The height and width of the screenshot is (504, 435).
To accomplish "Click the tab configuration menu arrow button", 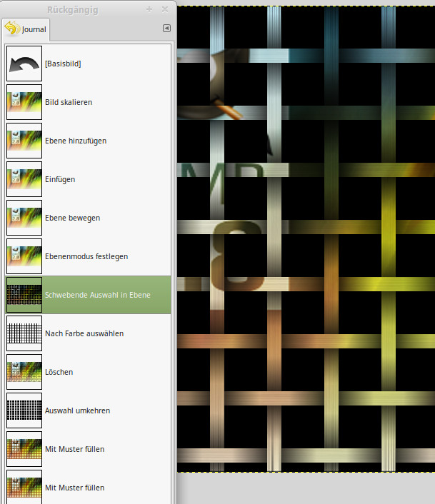I will tap(166, 29).
